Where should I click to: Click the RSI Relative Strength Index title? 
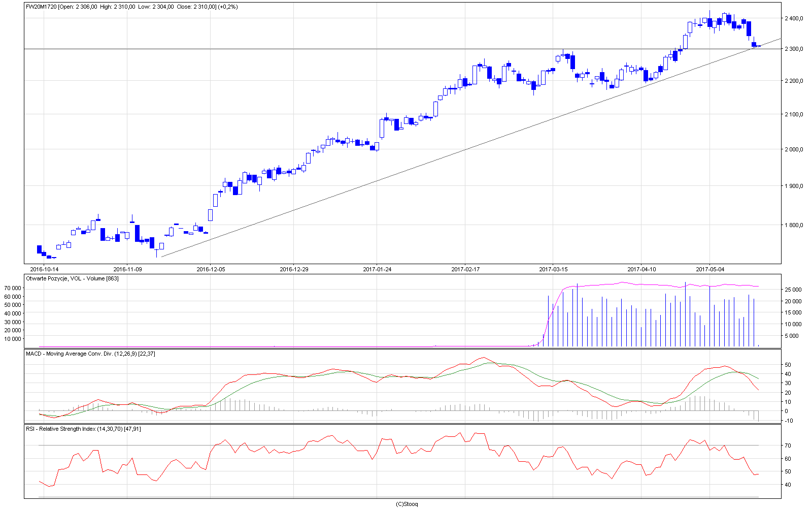click(83, 429)
